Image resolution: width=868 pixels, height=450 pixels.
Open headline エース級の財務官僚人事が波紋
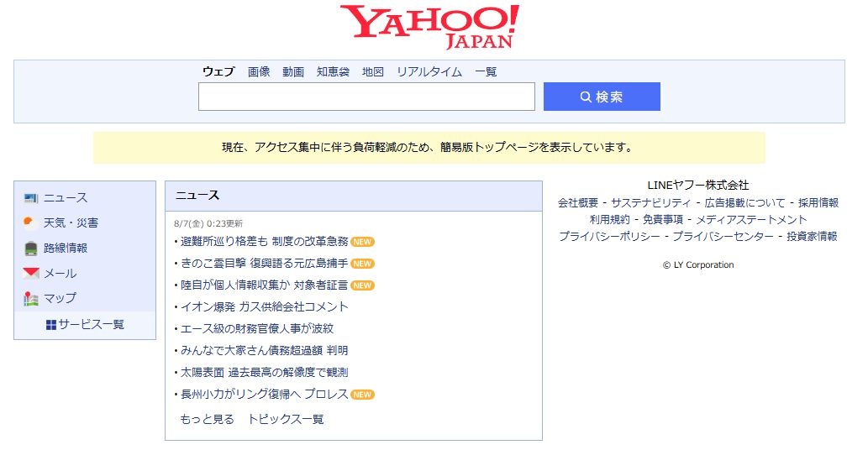pos(257,329)
